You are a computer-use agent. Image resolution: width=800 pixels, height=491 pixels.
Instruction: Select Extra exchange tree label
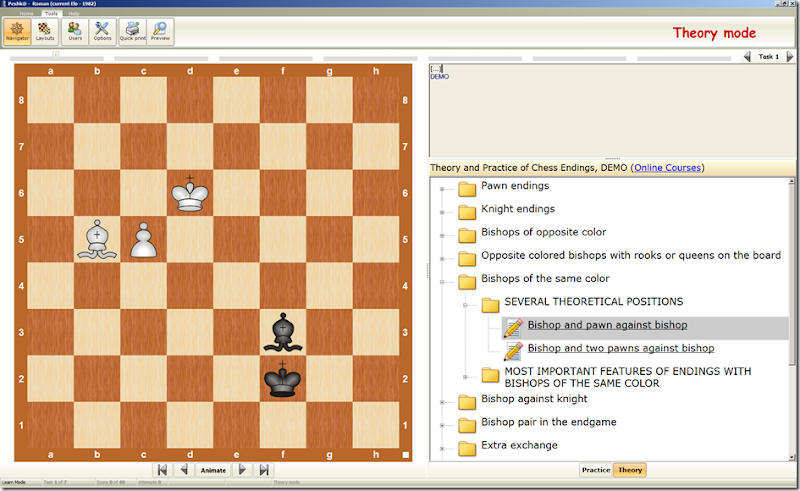(x=519, y=446)
